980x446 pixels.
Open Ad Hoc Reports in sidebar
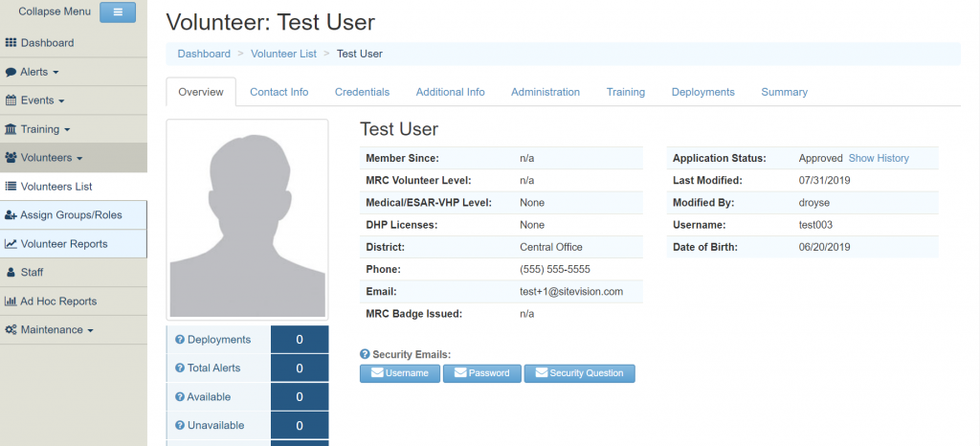coord(57,301)
